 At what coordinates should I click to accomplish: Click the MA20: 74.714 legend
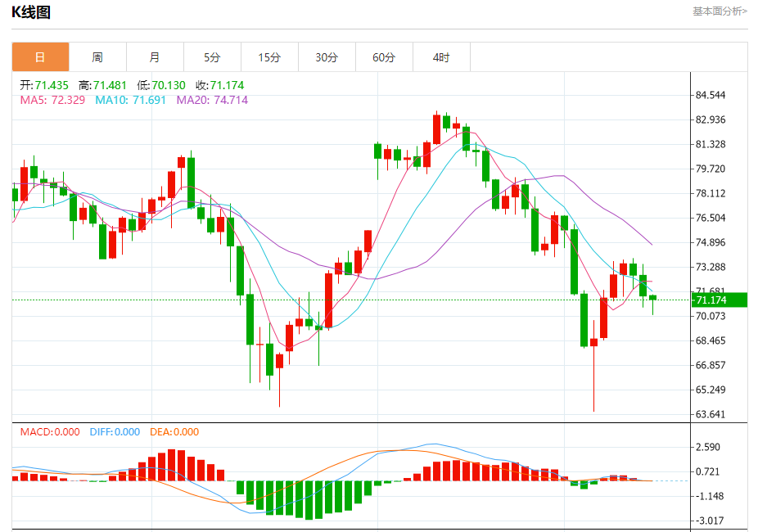[x=212, y=100]
